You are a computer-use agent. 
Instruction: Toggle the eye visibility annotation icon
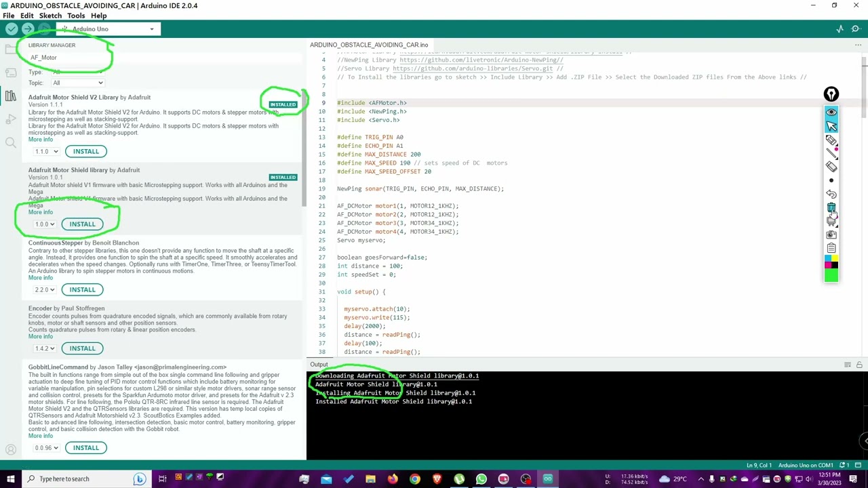[x=831, y=113]
